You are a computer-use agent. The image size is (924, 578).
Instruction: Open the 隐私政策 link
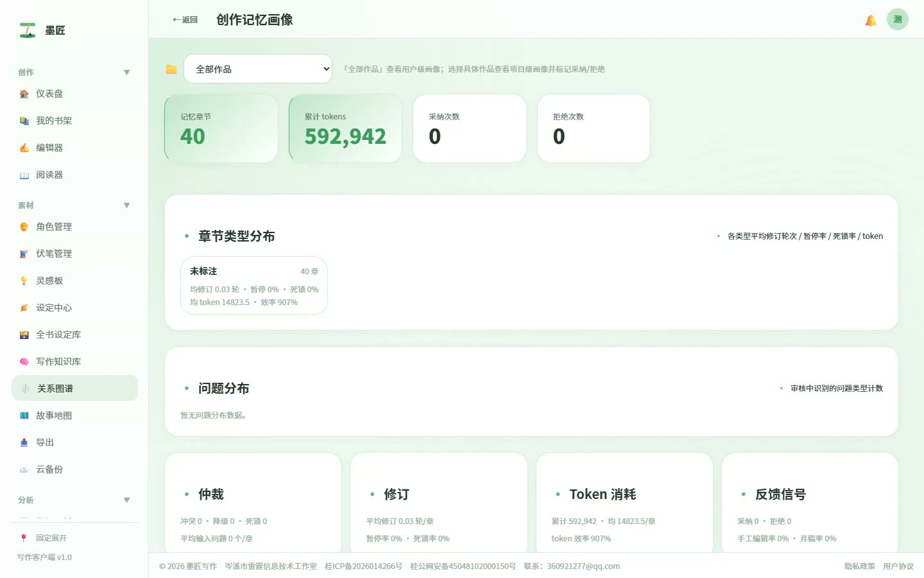click(860, 566)
